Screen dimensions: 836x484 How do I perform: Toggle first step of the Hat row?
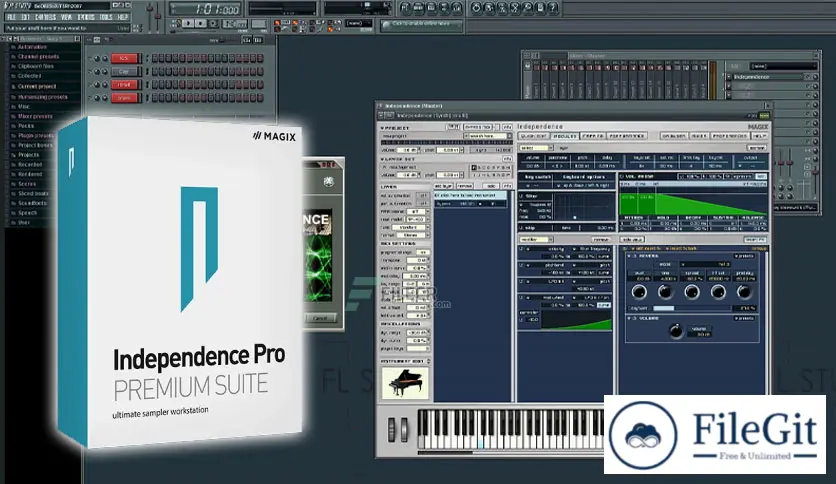tap(155, 85)
